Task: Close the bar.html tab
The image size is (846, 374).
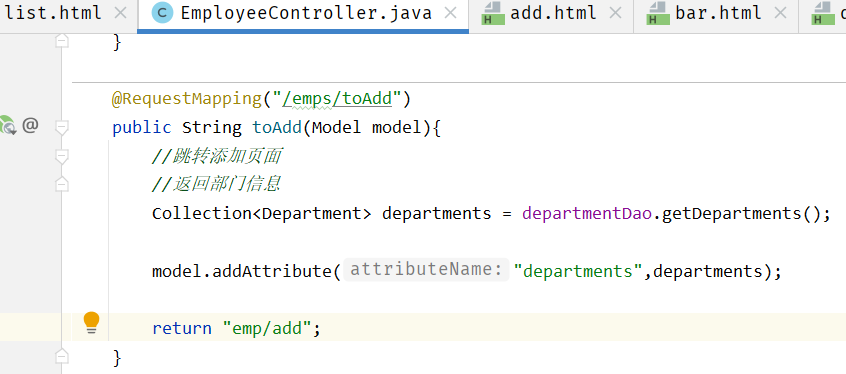Action: point(780,13)
